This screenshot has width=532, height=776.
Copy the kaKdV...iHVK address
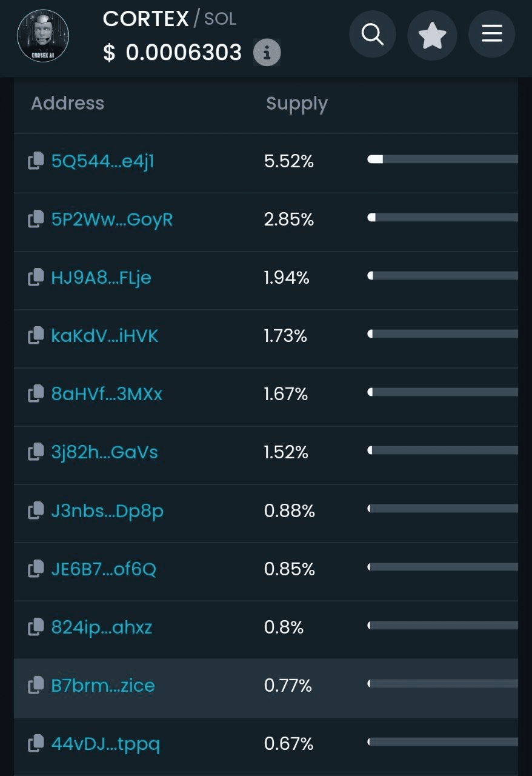click(x=36, y=335)
